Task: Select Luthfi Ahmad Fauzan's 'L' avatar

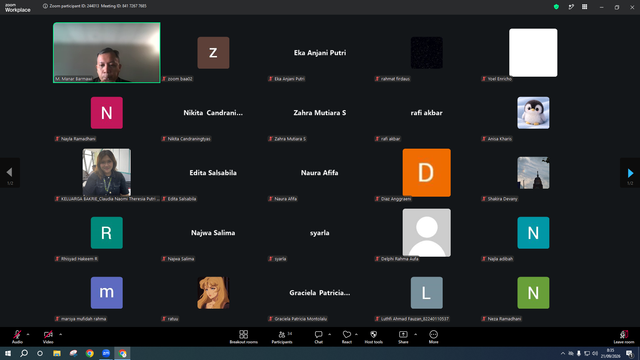Action: [427, 293]
